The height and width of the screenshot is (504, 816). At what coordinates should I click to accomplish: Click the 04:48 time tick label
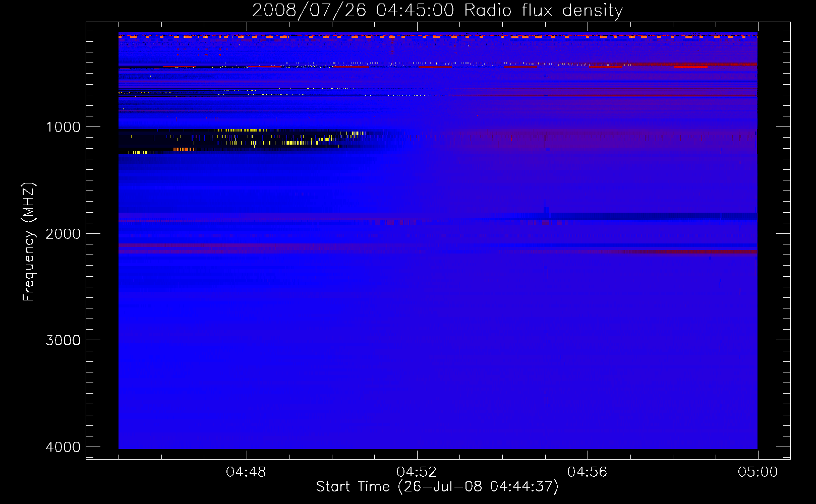pos(246,472)
